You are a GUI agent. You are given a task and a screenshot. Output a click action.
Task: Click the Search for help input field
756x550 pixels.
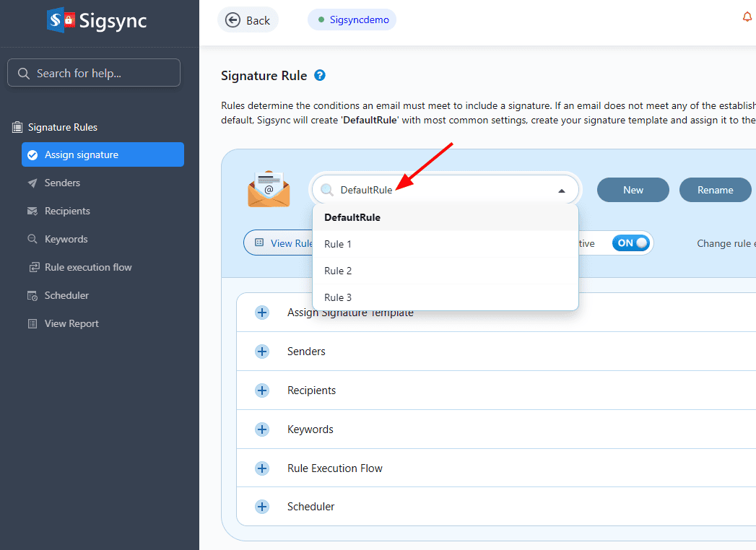94,73
